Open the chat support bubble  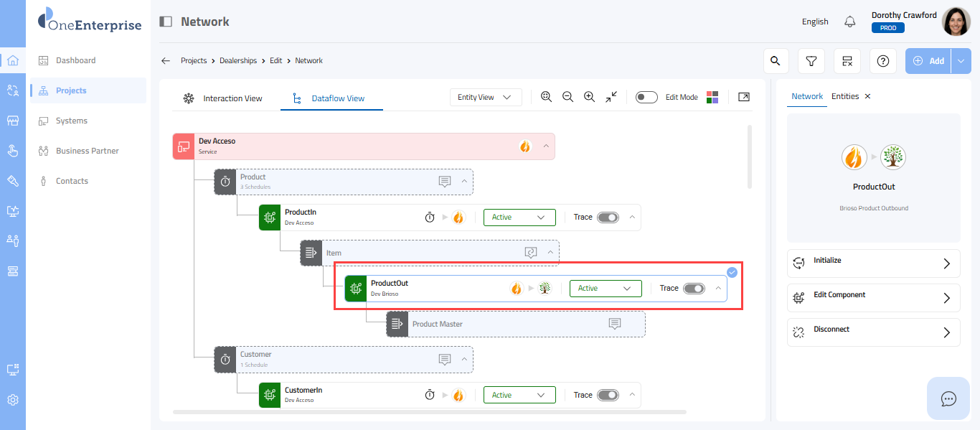pos(948,398)
